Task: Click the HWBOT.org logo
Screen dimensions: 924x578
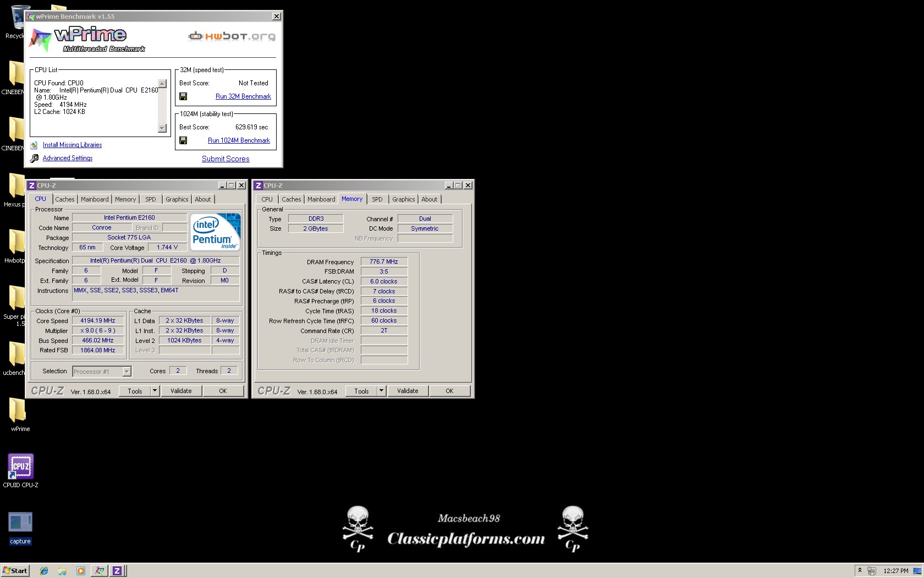Action: pyautogui.click(x=232, y=36)
